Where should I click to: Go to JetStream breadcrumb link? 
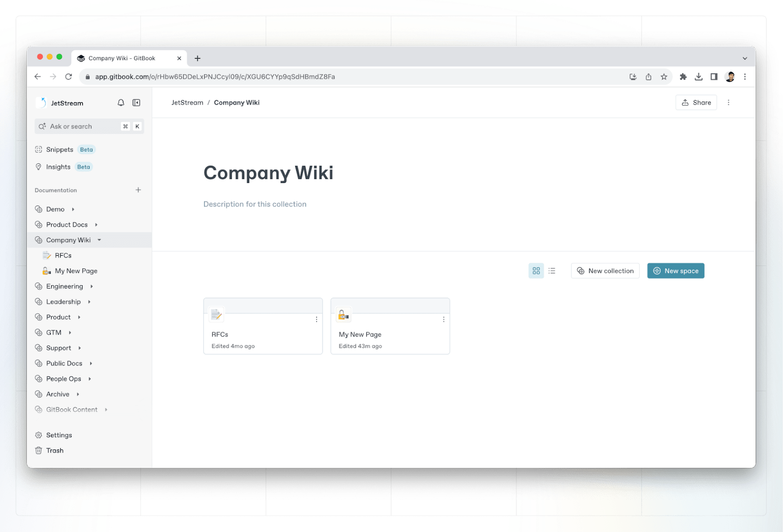pyautogui.click(x=187, y=103)
